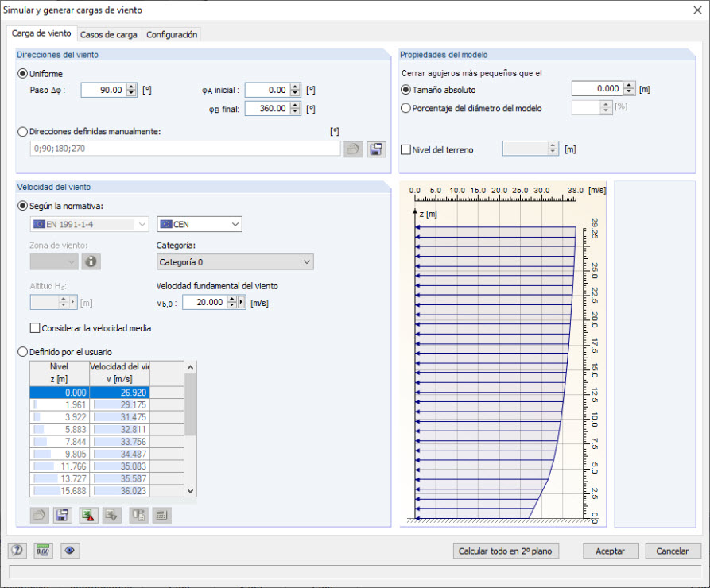
Task: Click the open folder icon below table
Action: tap(40, 515)
